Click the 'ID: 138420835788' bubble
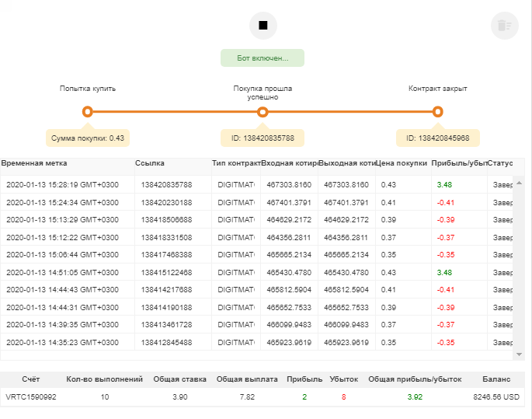Image resolution: width=532 pixels, height=419 pixels. point(263,138)
